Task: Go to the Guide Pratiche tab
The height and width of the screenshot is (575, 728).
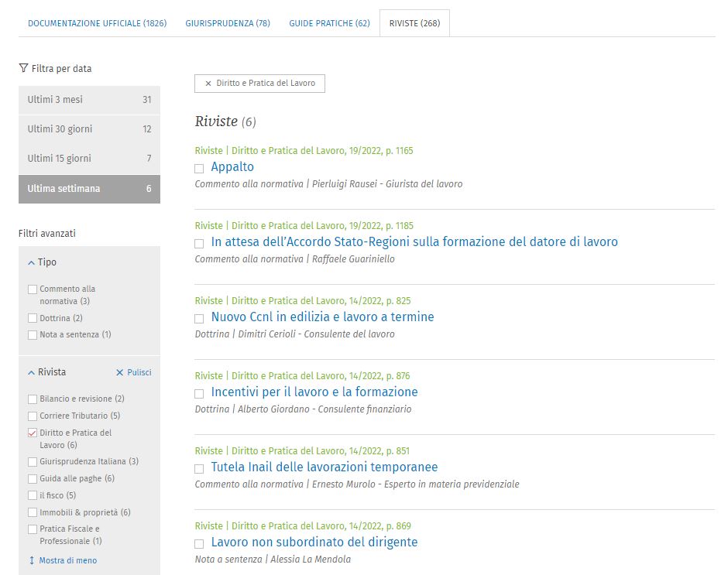Action: [329, 23]
